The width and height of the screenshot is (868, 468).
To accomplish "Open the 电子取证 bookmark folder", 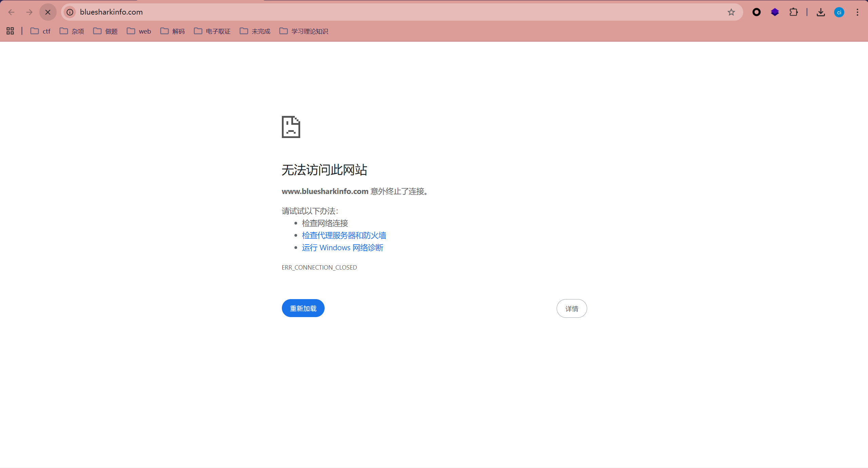I will point(212,31).
